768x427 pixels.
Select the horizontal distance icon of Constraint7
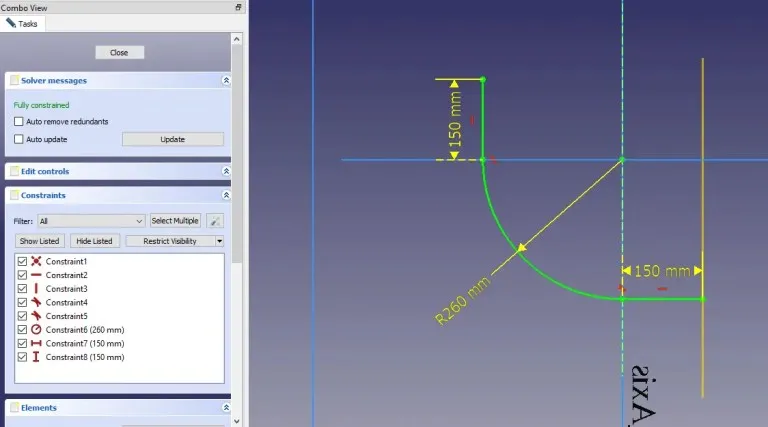coord(36,343)
